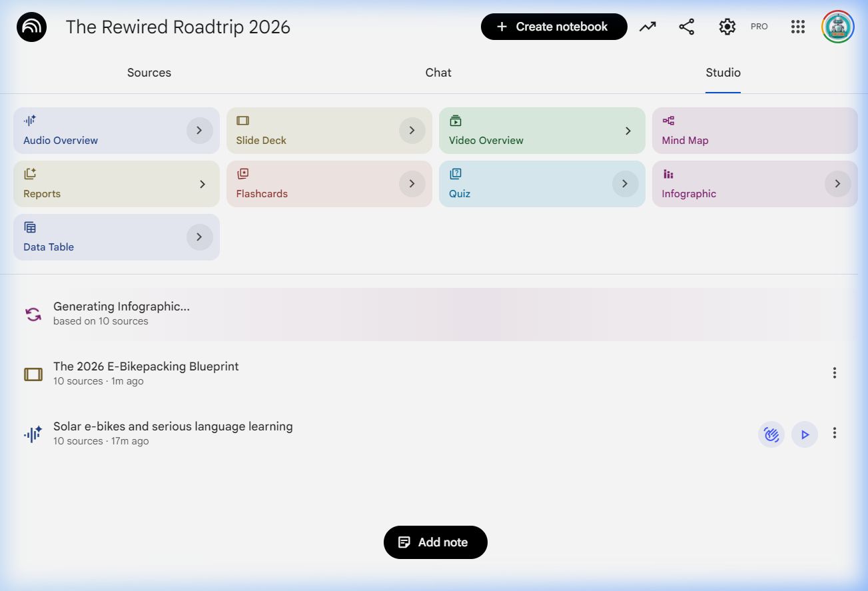Click the NotebookLM logo icon
This screenshot has height=591, width=868.
(31, 27)
